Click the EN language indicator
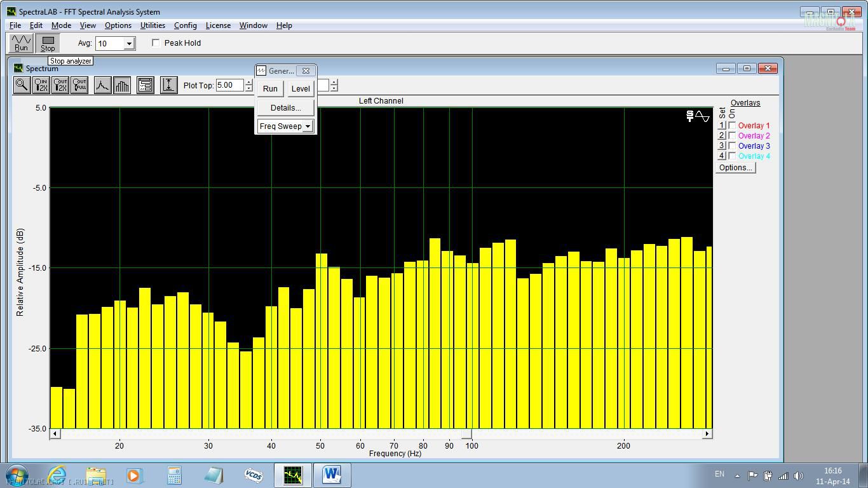Image resolution: width=868 pixels, height=488 pixels. pyautogui.click(x=719, y=474)
